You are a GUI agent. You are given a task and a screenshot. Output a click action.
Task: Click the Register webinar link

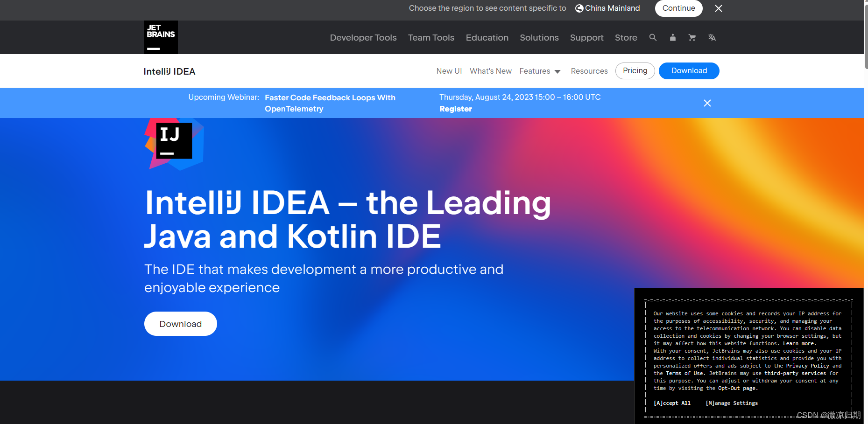(456, 109)
